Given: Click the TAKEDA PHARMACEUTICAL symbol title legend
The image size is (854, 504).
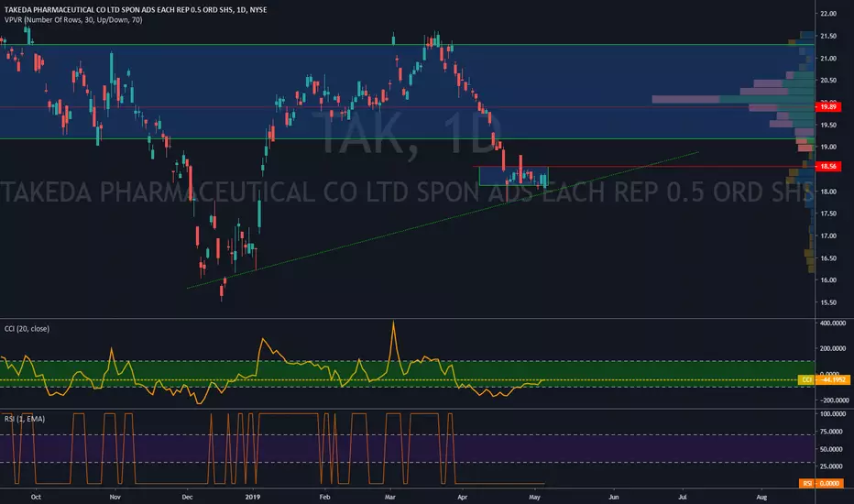Looking at the screenshot, I should [136, 10].
